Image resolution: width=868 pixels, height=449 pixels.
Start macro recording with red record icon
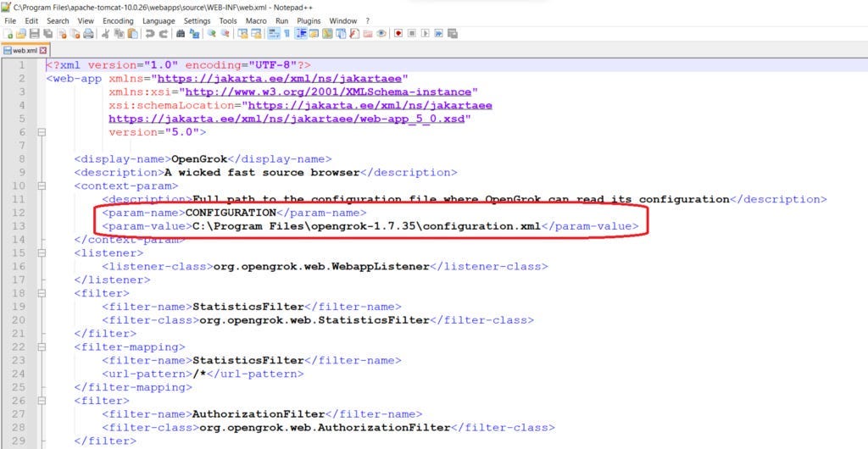click(x=398, y=34)
